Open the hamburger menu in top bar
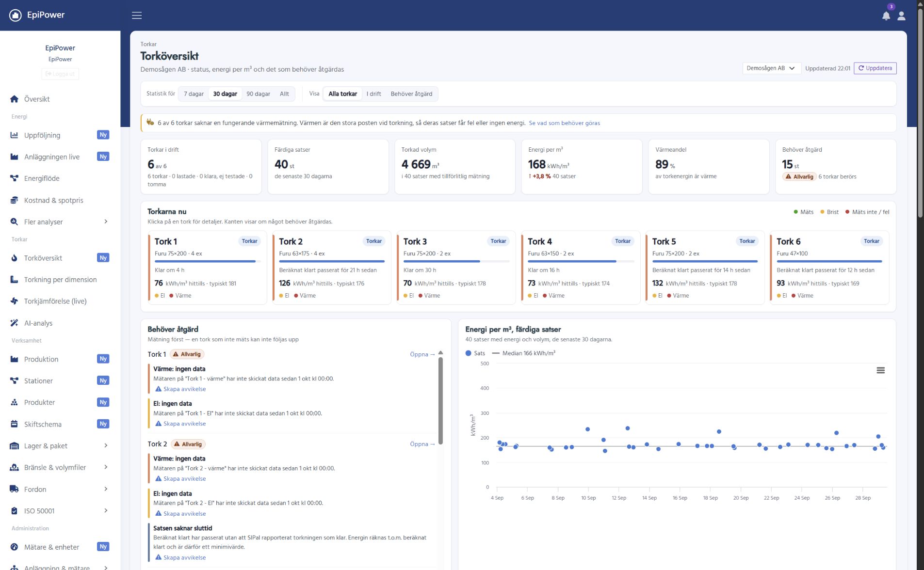This screenshot has width=924, height=570. point(137,16)
